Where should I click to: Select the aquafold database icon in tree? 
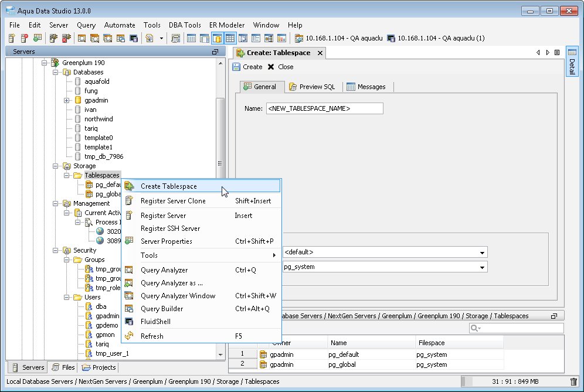[x=78, y=81]
